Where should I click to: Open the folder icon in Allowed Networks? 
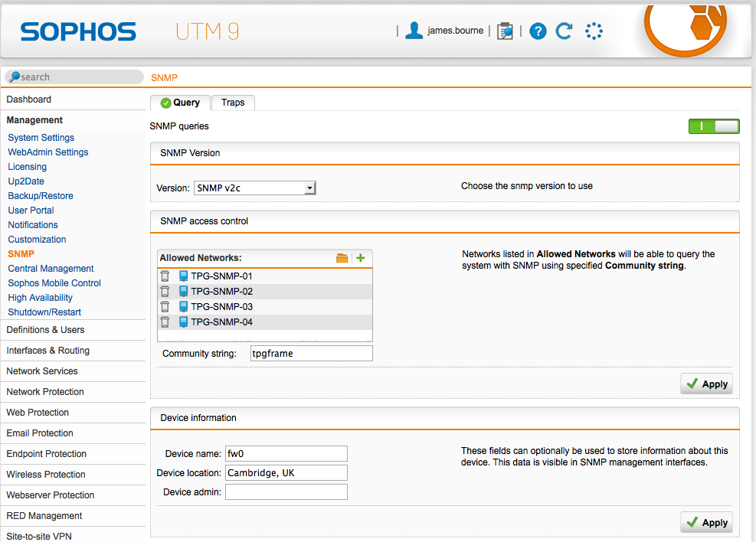tap(342, 258)
